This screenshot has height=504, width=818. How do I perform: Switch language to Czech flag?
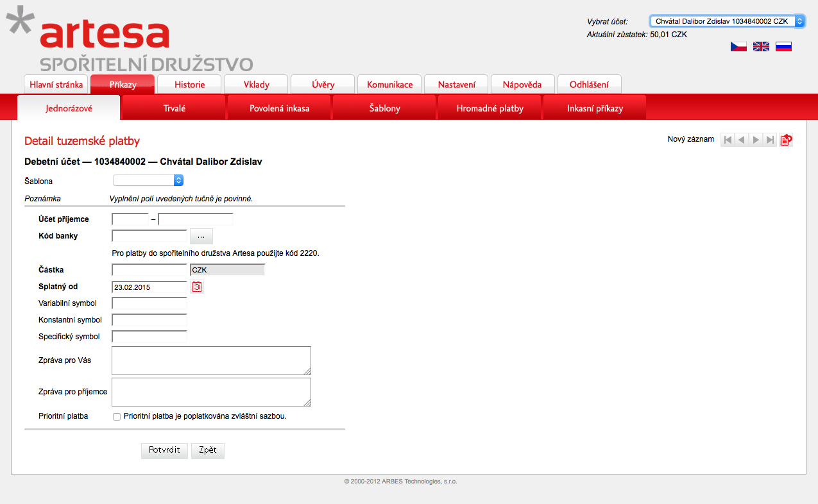738,46
